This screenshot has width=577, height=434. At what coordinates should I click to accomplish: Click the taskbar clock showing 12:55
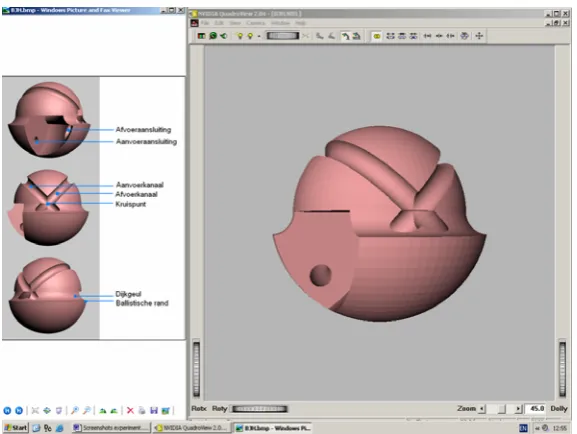pyautogui.click(x=560, y=428)
